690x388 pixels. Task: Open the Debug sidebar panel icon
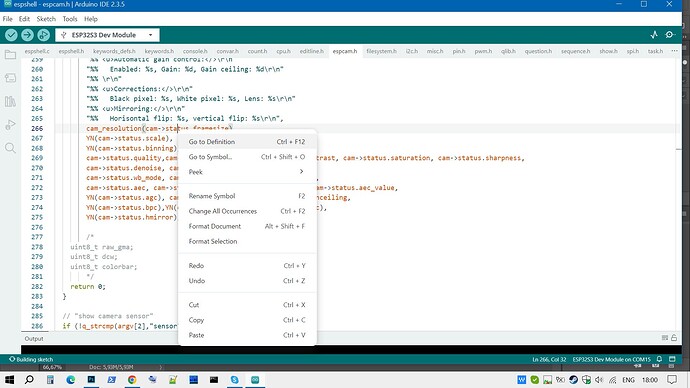pyautogui.click(x=10, y=125)
